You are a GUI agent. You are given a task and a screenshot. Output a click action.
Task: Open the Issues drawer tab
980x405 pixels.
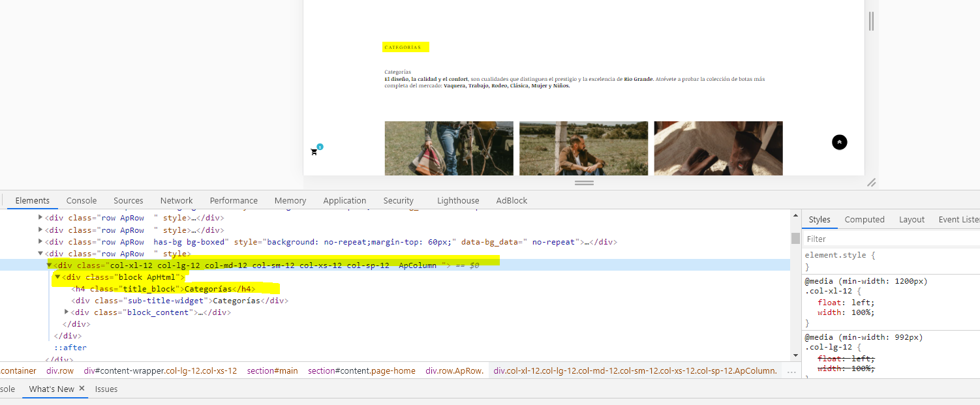(106, 389)
